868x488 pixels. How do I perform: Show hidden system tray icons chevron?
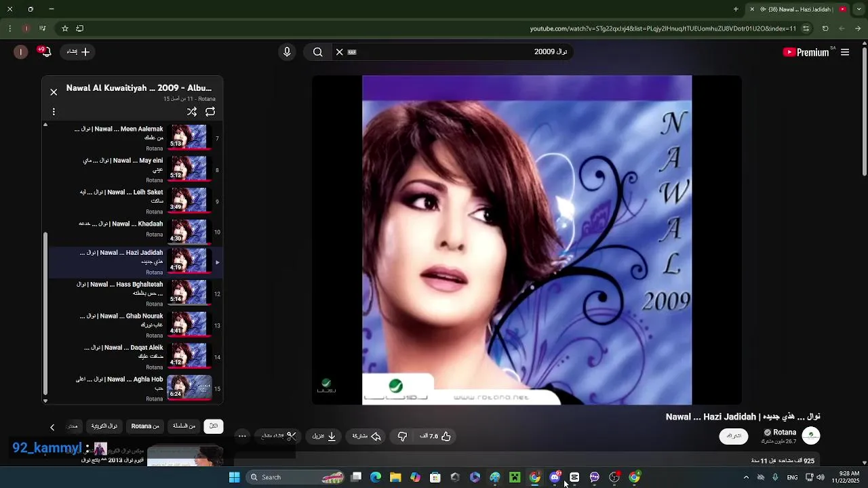(746, 477)
